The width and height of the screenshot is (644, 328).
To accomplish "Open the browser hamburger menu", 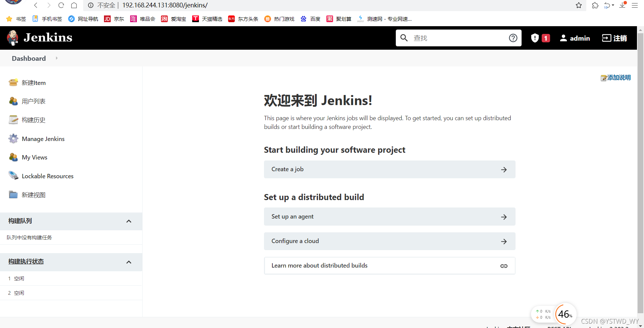I will click(x=635, y=5).
